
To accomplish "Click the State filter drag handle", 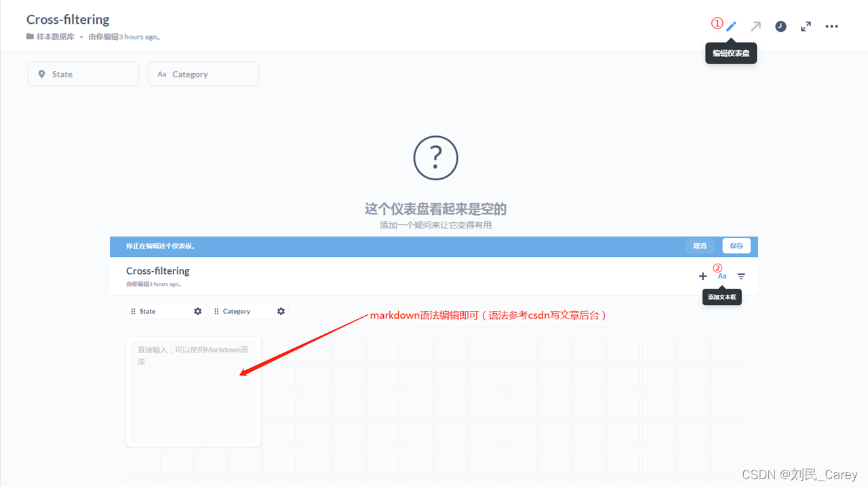I will pos(133,311).
